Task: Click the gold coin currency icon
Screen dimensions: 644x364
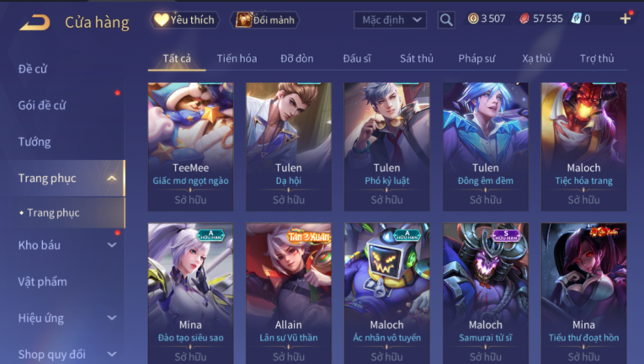Action: point(473,19)
